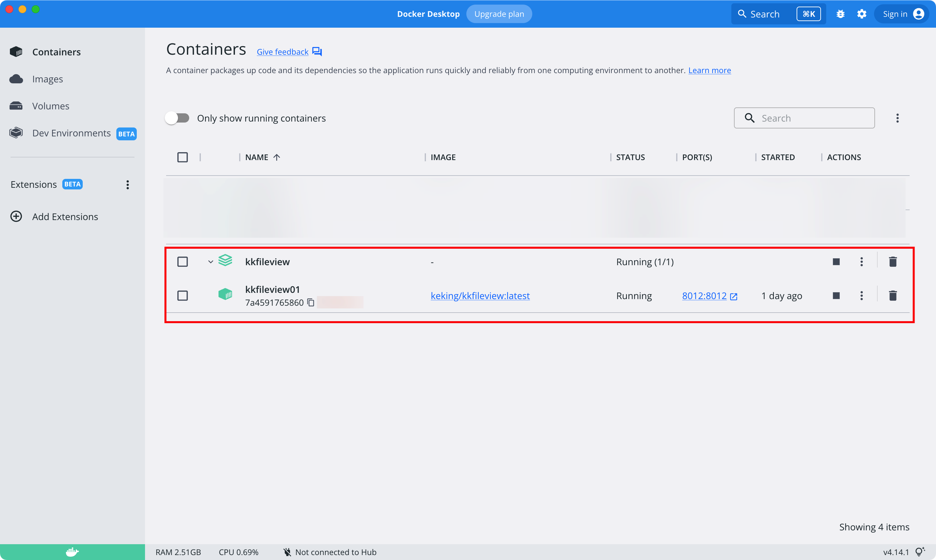
Task: Click the yellow macOS minimize button
Action: tap(23, 10)
